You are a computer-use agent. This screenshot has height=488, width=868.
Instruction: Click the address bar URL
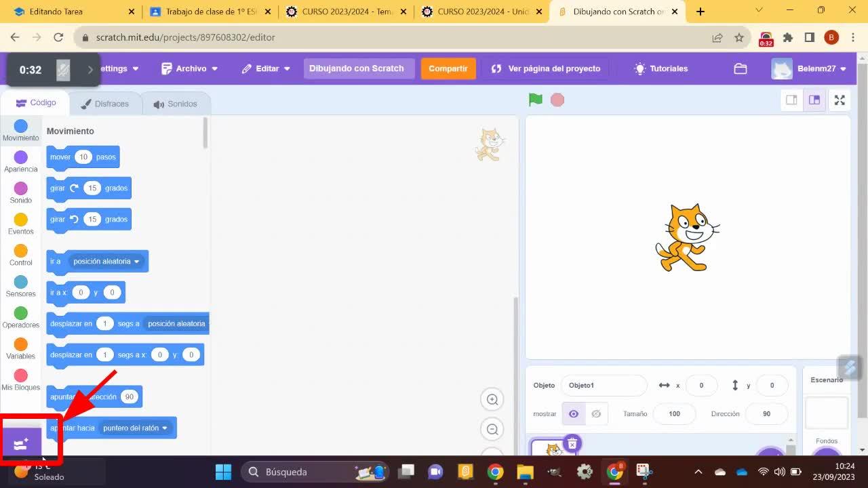[185, 37]
